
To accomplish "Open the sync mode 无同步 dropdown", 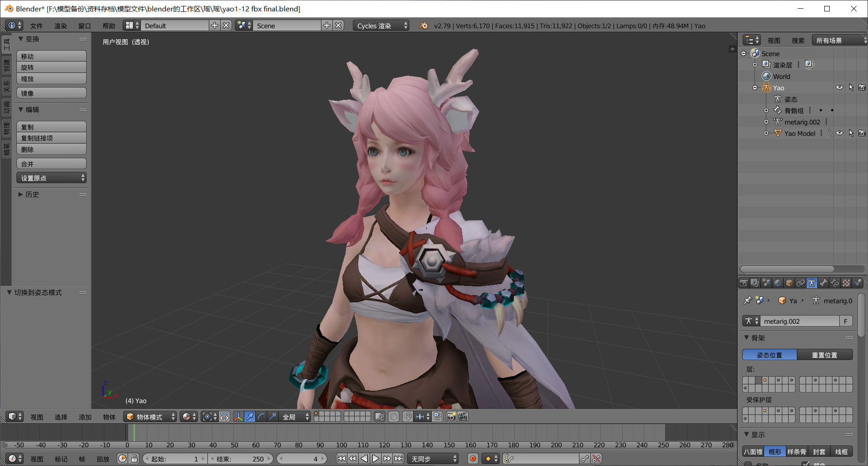I will (x=433, y=459).
